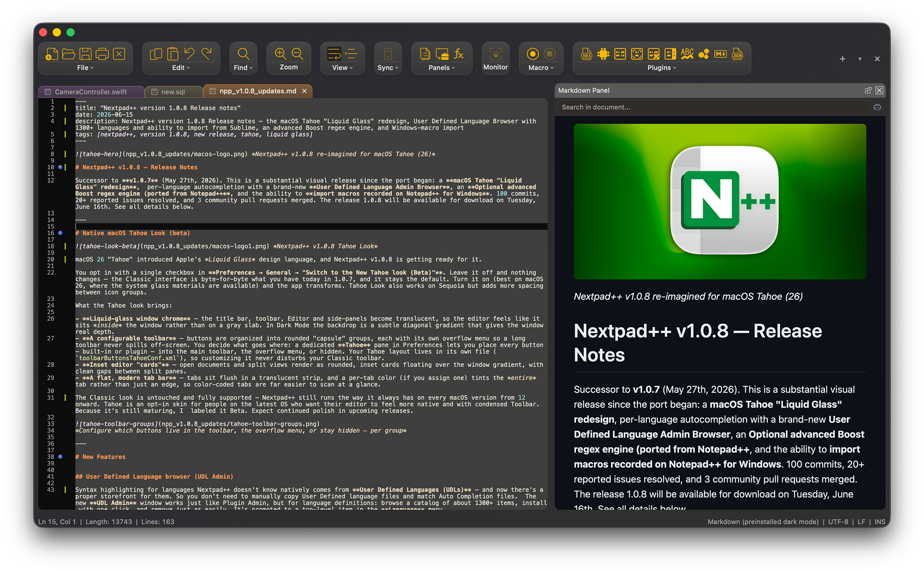The height and width of the screenshot is (572, 924).
Task: Switch to the CameraController.swift tab
Action: coord(91,91)
